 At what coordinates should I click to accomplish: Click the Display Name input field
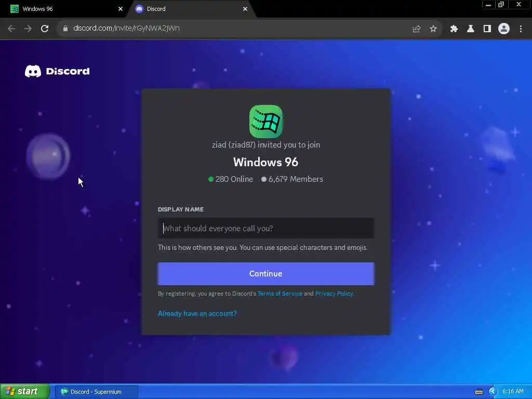(x=265, y=229)
